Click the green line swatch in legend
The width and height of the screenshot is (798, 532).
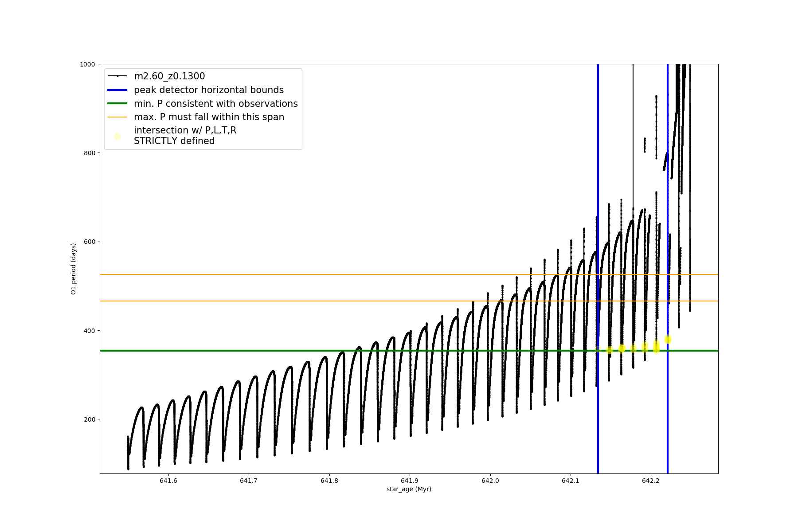117,104
